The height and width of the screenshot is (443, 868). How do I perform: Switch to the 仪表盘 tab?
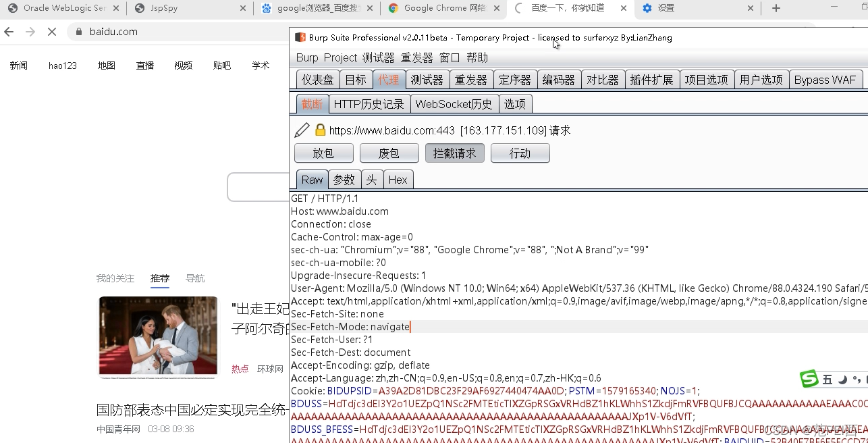[317, 80]
